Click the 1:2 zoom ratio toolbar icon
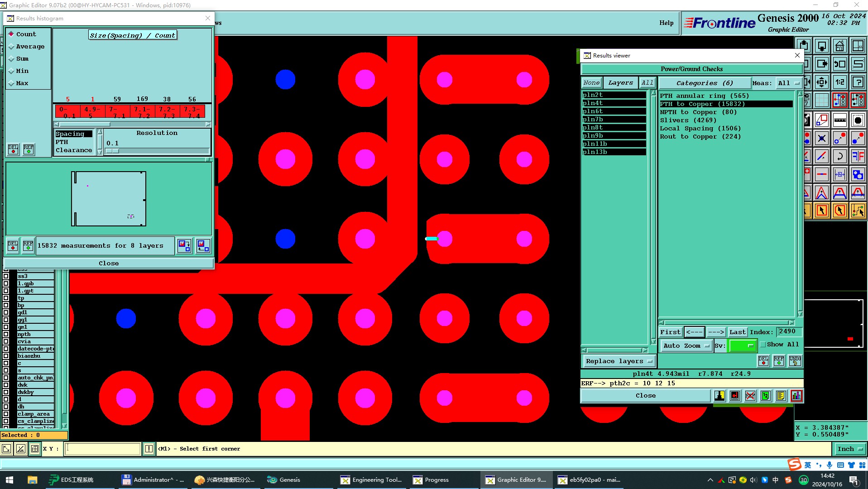 coord(839,82)
